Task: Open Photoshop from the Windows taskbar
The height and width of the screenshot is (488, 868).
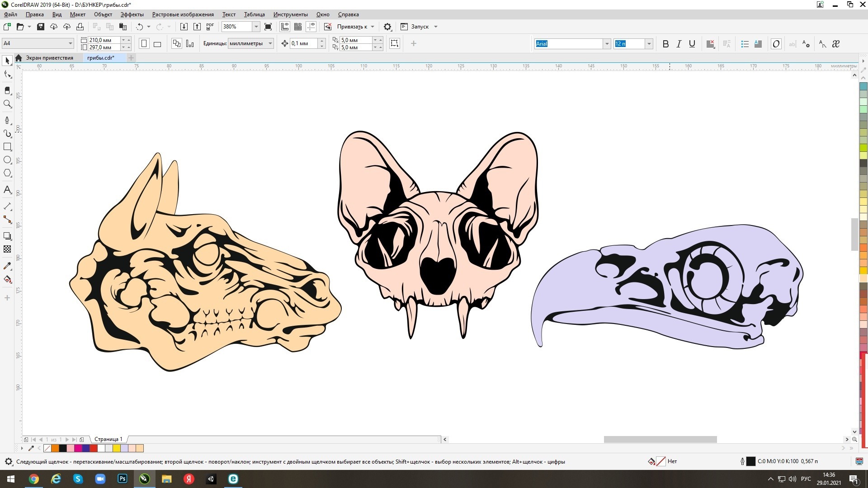Action: tap(123, 479)
